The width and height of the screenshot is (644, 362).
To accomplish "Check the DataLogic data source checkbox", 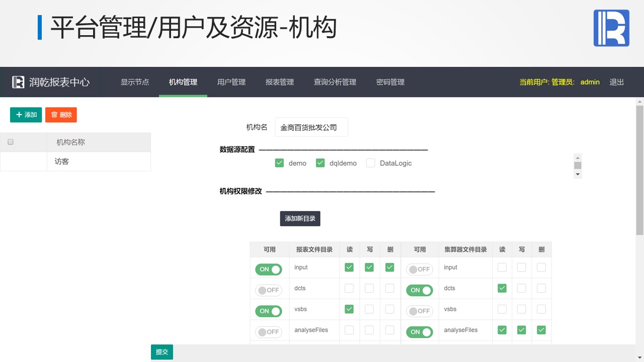I will pyautogui.click(x=371, y=163).
